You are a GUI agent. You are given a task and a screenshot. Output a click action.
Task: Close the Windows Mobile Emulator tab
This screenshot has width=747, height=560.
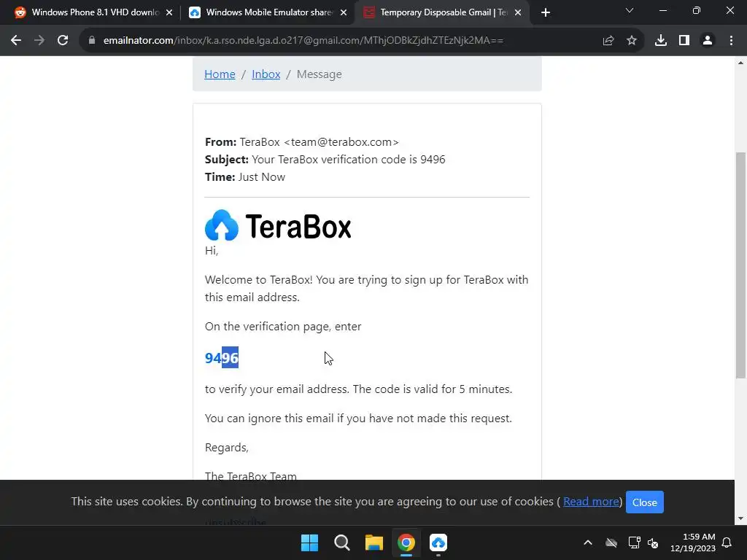coord(344,13)
